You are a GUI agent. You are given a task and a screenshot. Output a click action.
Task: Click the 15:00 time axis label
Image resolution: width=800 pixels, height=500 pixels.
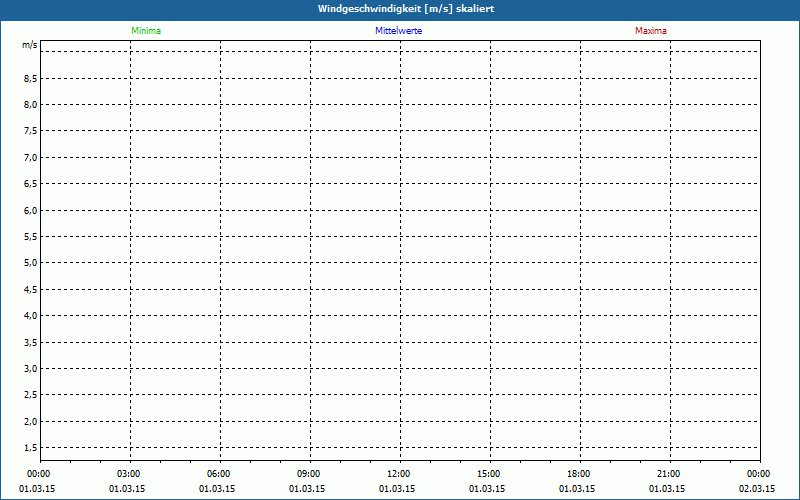(x=489, y=474)
